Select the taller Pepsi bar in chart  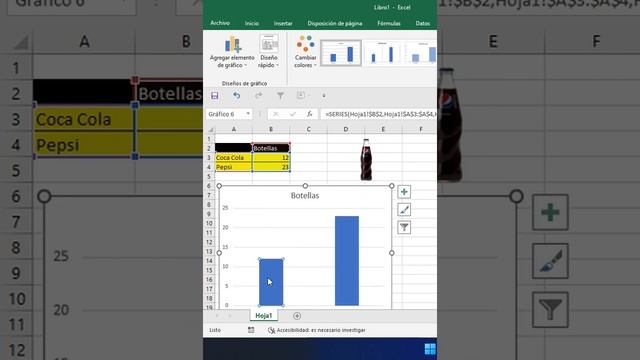(x=347, y=260)
